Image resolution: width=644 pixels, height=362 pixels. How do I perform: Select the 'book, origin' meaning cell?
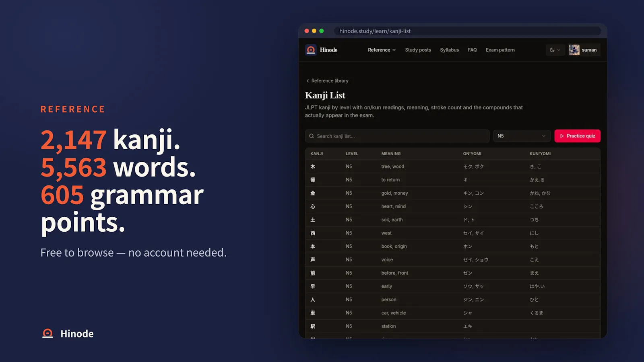coord(394,246)
